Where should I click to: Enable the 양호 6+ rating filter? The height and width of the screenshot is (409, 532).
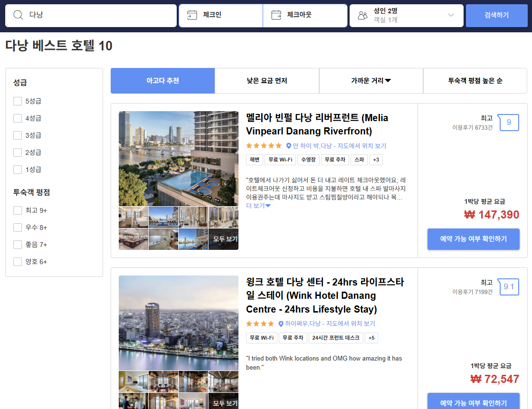point(18,262)
